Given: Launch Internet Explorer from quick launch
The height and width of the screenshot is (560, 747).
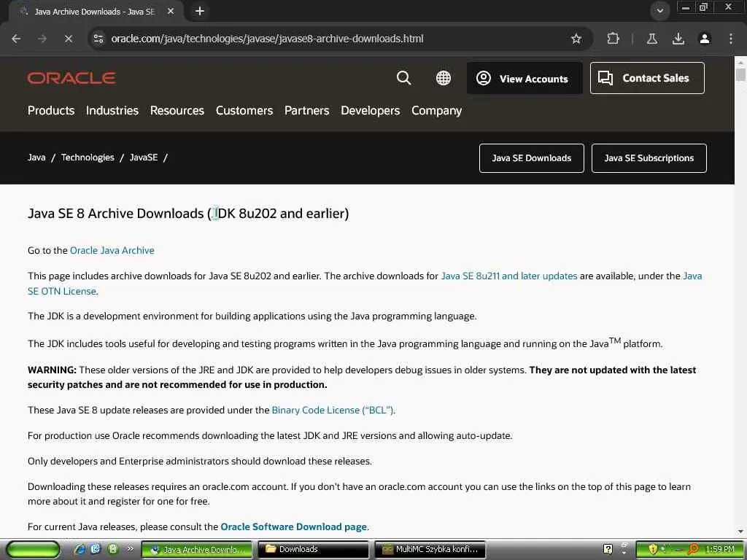Looking at the screenshot, I should [x=80, y=549].
